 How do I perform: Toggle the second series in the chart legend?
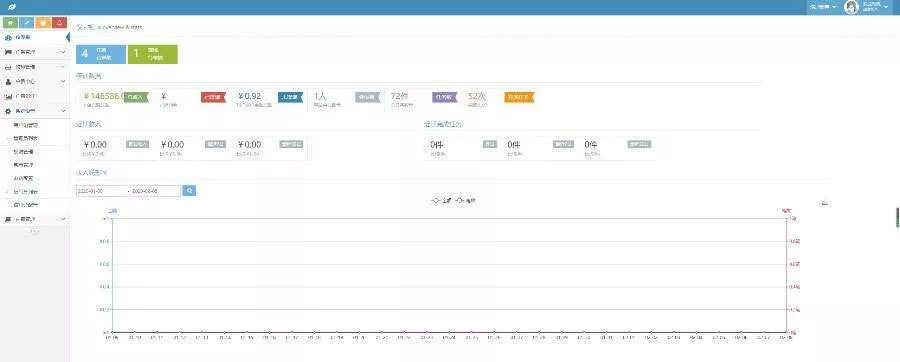click(465, 201)
